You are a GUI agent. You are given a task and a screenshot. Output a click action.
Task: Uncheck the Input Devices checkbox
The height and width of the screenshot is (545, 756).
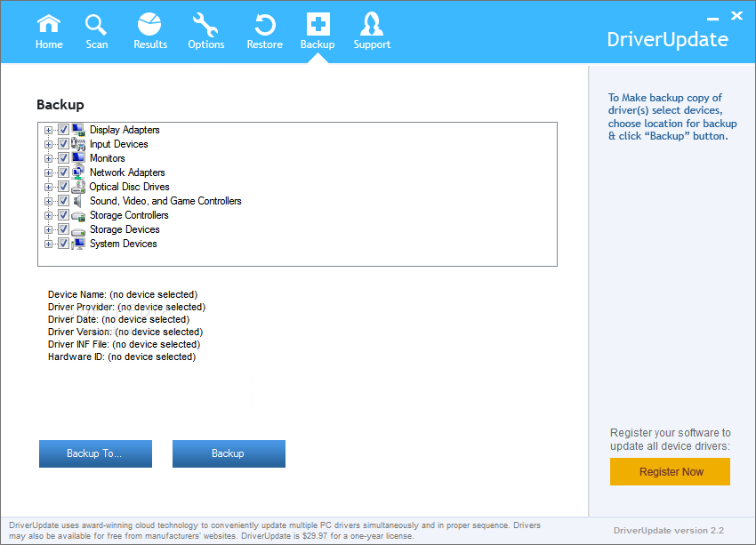(63, 144)
